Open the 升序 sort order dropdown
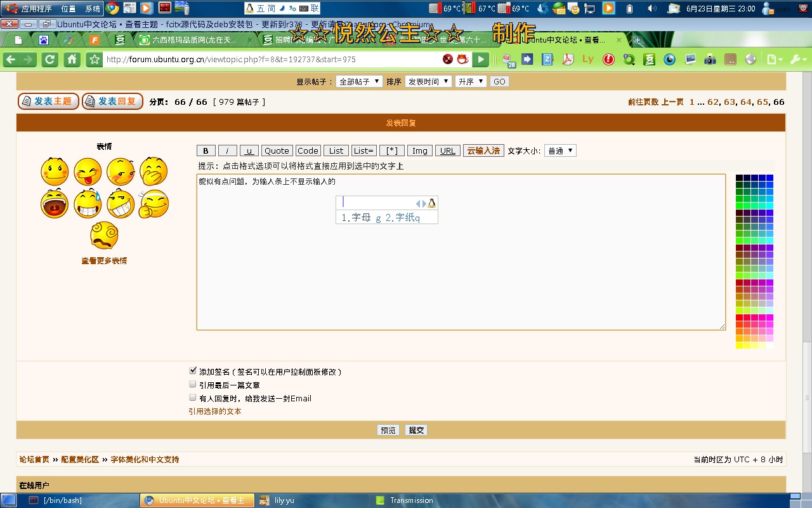The height and width of the screenshot is (508, 812). pos(471,81)
